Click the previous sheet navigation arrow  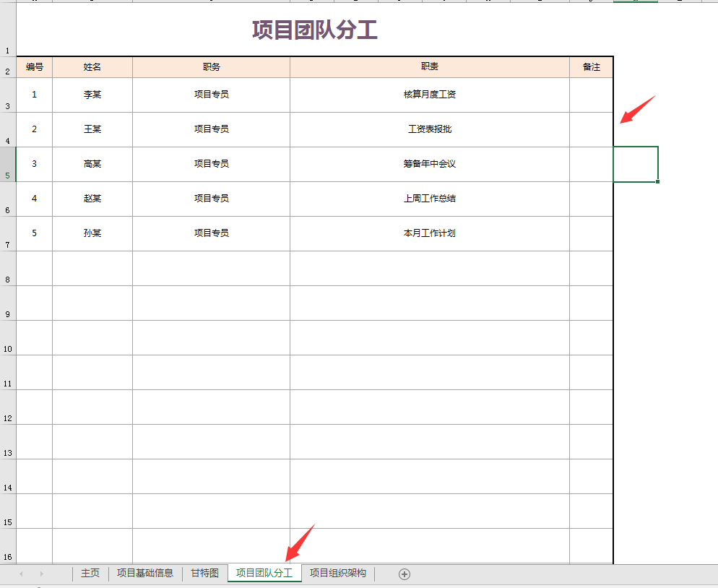coord(22,573)
